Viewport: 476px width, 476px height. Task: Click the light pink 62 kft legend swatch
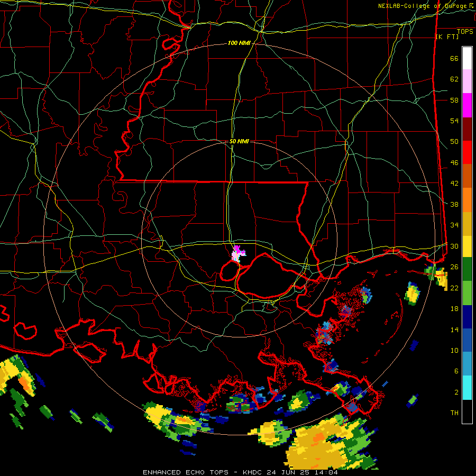(467, 81)
